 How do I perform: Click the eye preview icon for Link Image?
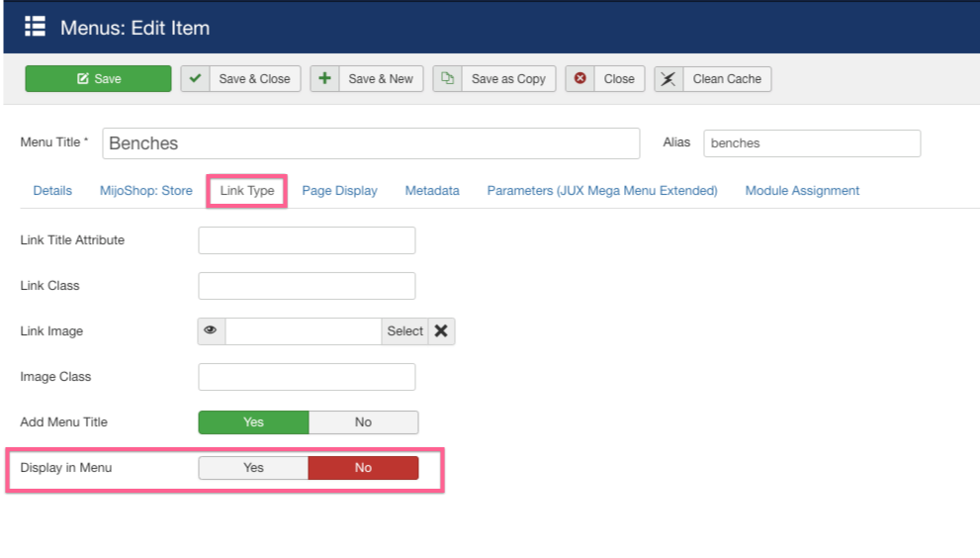click(212, 330)
